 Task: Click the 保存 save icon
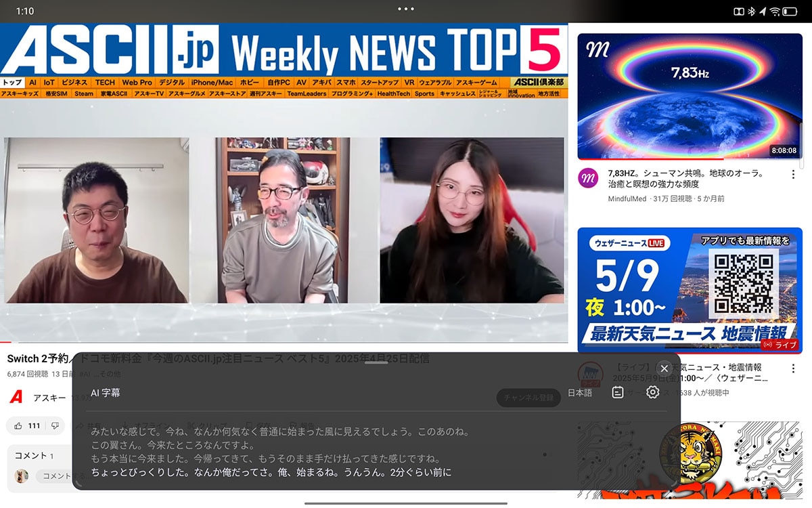point(256,425)
